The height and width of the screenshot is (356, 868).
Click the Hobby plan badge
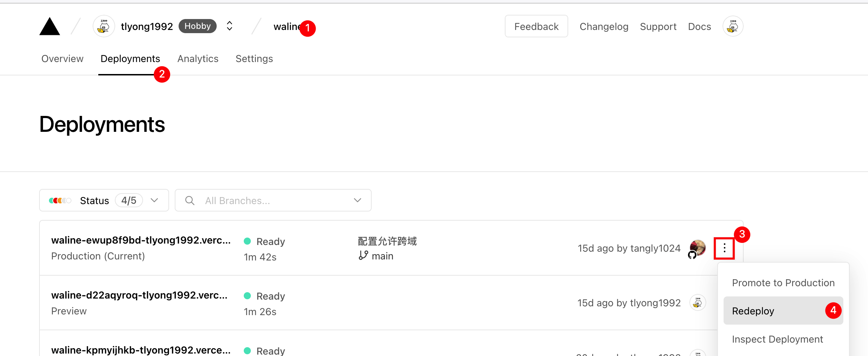[197, 26]
